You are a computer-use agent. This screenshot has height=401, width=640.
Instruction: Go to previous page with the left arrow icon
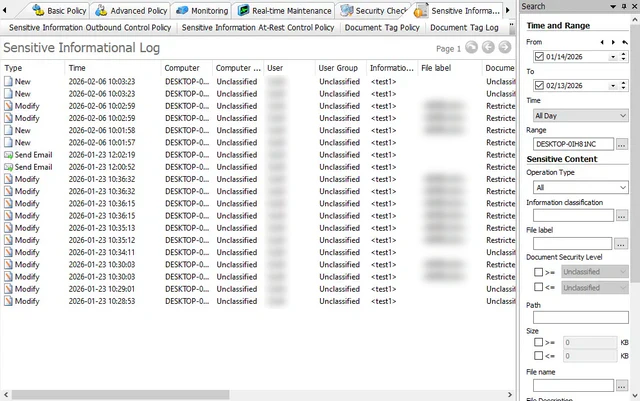488,48
